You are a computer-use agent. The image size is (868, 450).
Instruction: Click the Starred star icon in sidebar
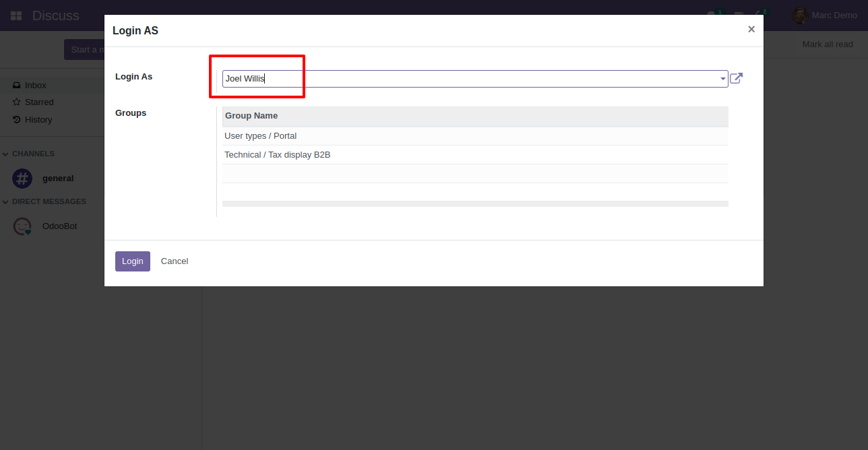17,102
